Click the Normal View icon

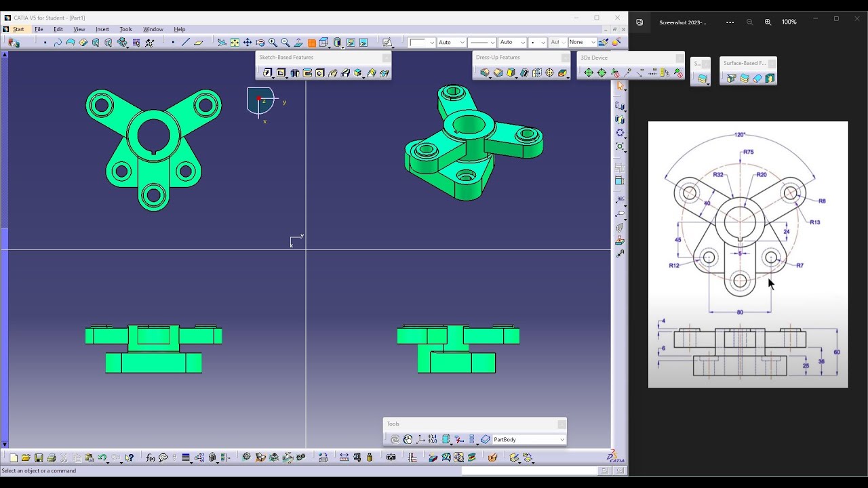coord(298,42)
